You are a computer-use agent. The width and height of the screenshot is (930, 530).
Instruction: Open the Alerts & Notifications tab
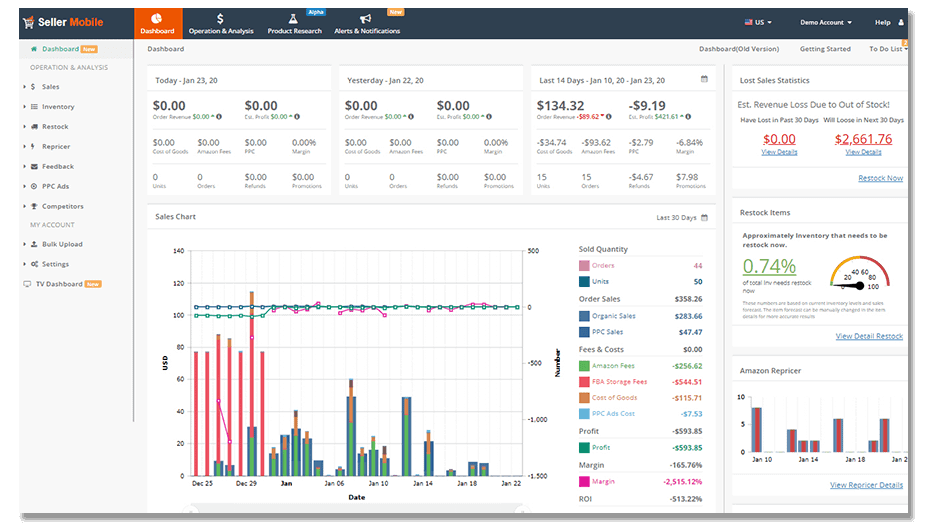(366, 24)
